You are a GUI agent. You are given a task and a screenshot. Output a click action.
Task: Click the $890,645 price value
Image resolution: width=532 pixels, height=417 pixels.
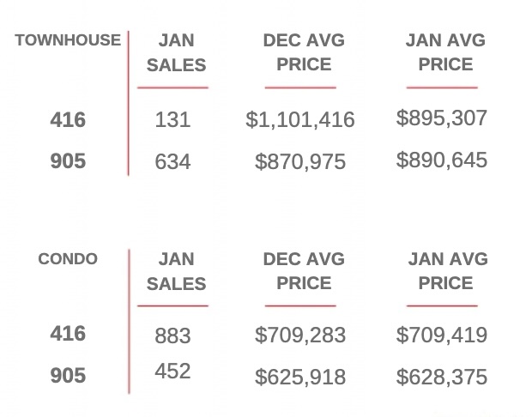click(x=442, y=160)
